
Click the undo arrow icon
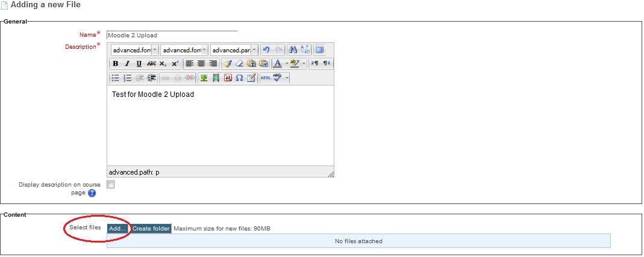point(266,50)
